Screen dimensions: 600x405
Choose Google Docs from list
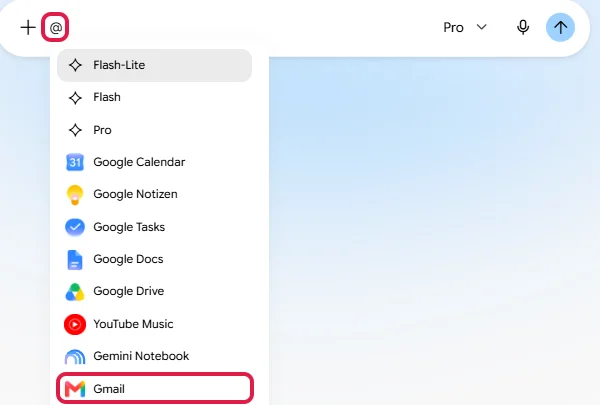[x=155, y=259]
